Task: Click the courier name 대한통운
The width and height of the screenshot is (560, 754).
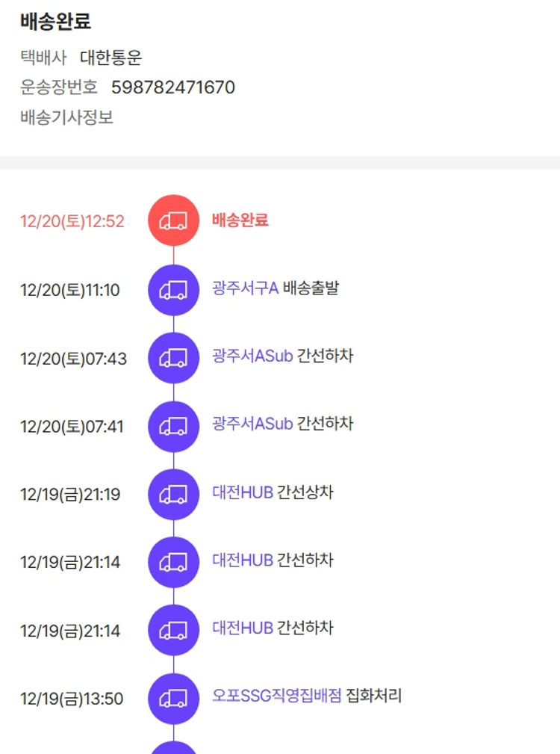Action: coord(111,58)
